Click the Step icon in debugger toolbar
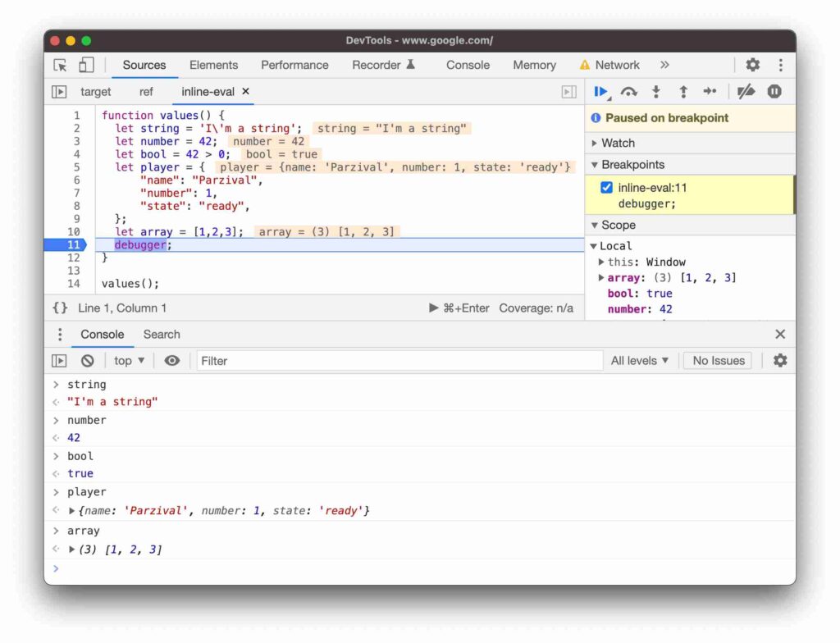Viewport: 840px width, 643px height. [710, 92]
